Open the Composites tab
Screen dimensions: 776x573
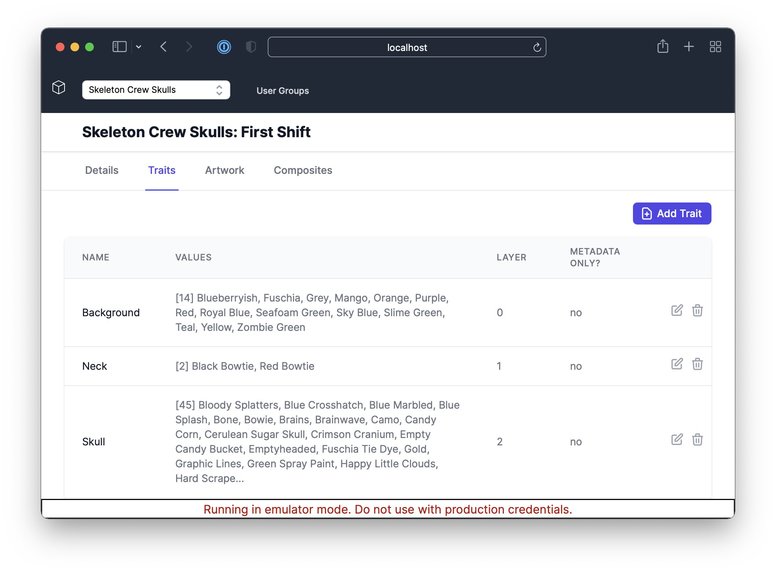(303, 170)
